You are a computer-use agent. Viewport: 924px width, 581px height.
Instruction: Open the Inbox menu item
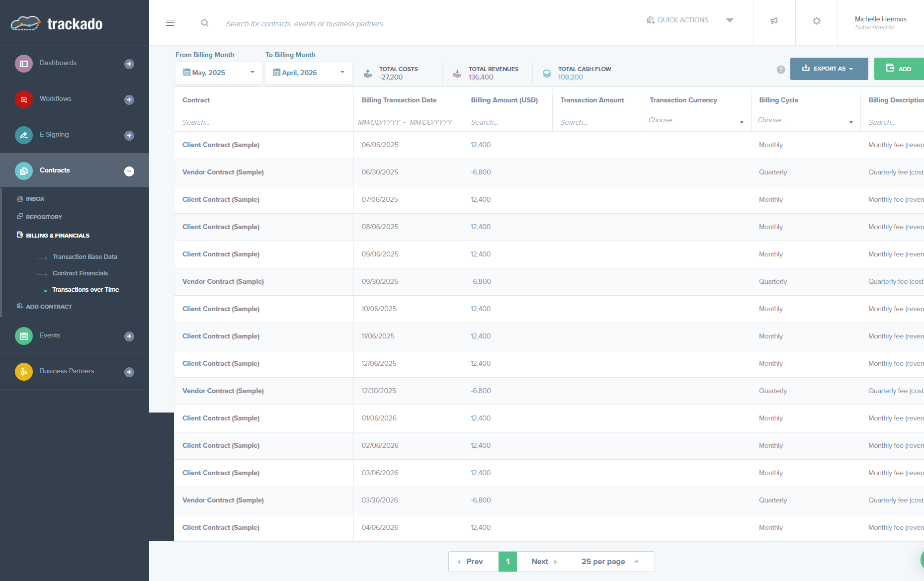point(30,199)
